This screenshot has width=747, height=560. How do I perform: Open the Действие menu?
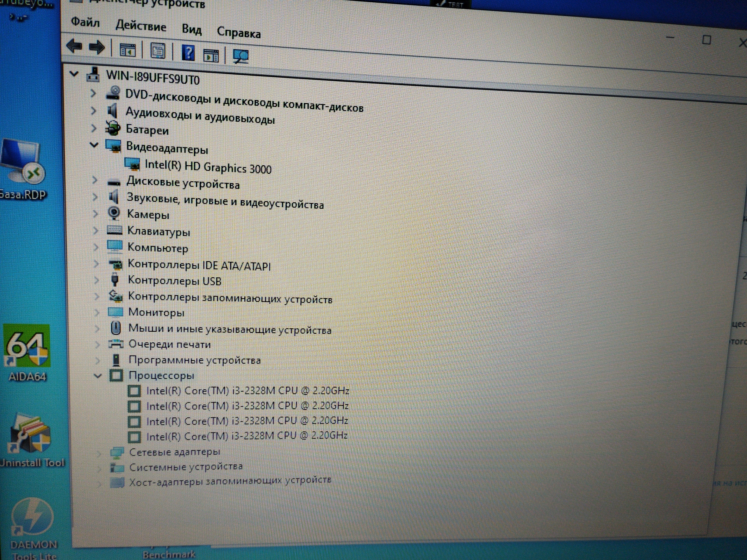pos(141,26)
